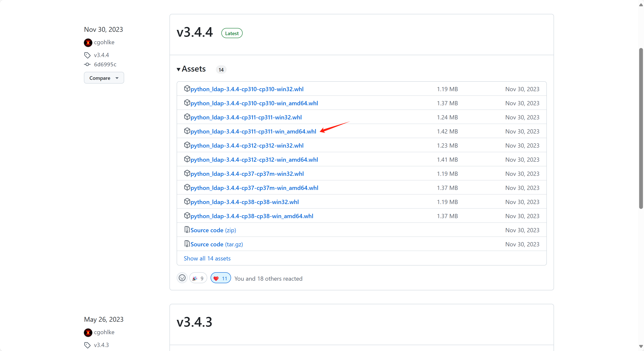
Task: Click the package icon beside cp310-win_amd64.whl
Action: (187, 103)
